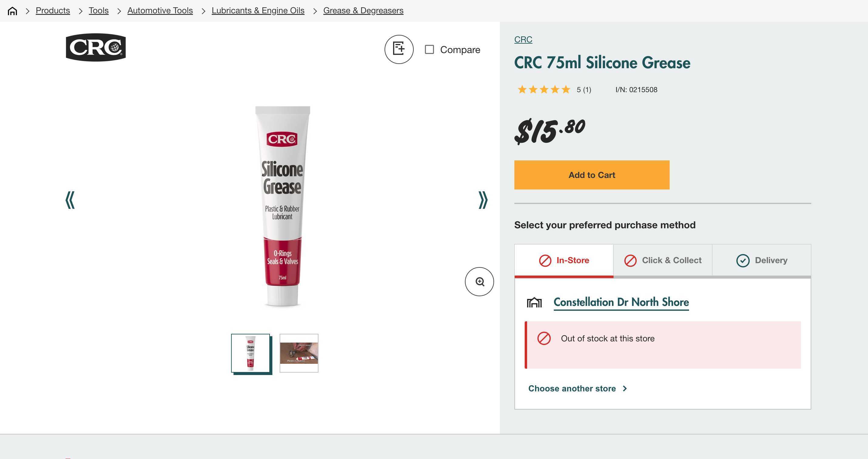Click the CRC brand logo image
Screen dimensions: 868x459
pos(96,48)
